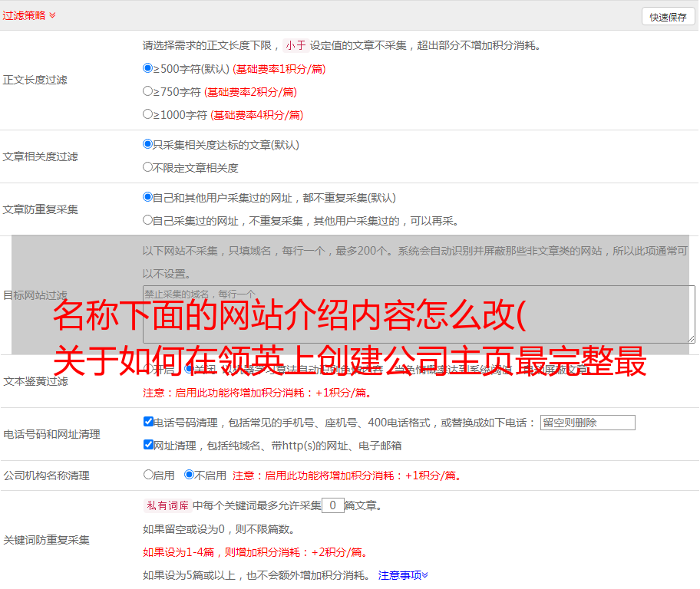
Task: Click the keyword article count input box
Action: [332, 505]
